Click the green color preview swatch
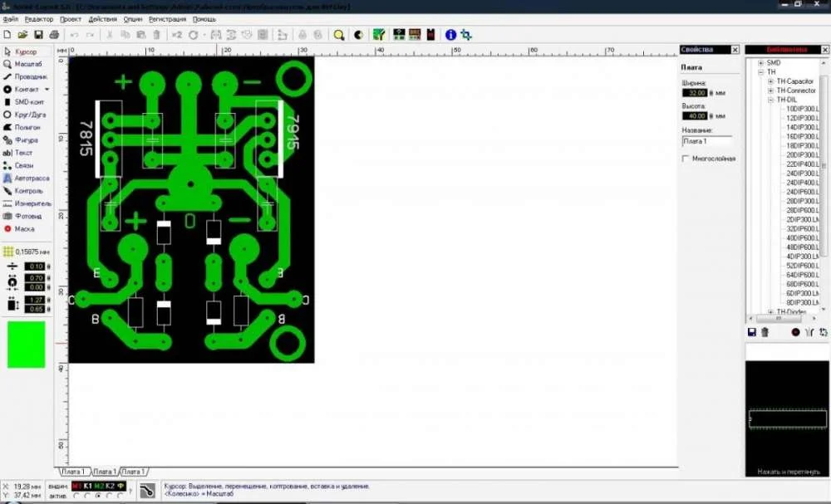The image size is (831, 504). (x=26, y=345)
